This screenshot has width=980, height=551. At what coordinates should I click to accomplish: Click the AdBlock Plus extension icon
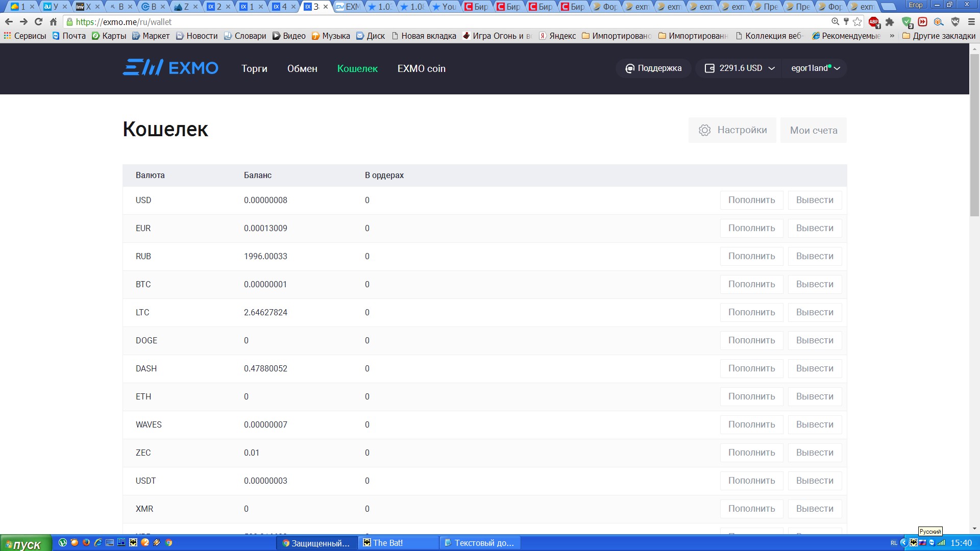pyautogui.click(x=874, y=22)
